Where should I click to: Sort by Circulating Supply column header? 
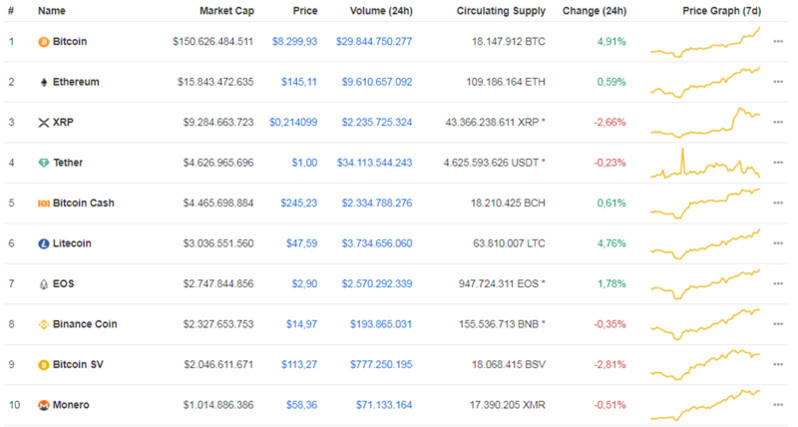click(501, 11)
